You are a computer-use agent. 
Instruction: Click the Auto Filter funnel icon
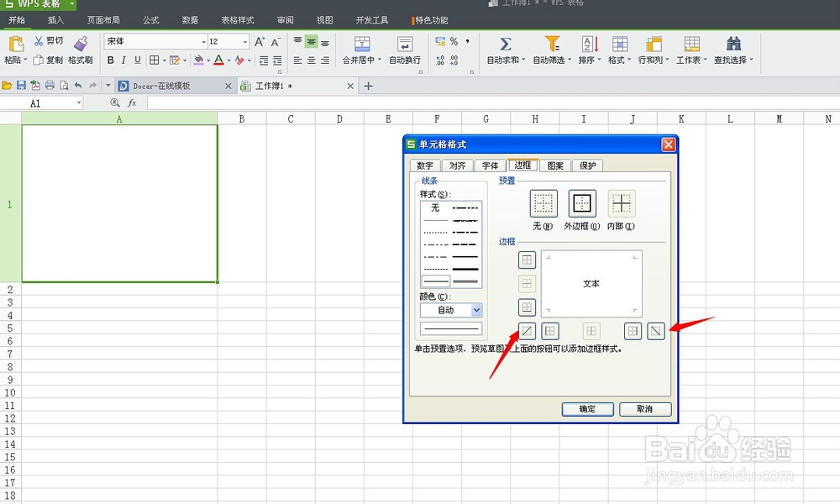point(552,44)
